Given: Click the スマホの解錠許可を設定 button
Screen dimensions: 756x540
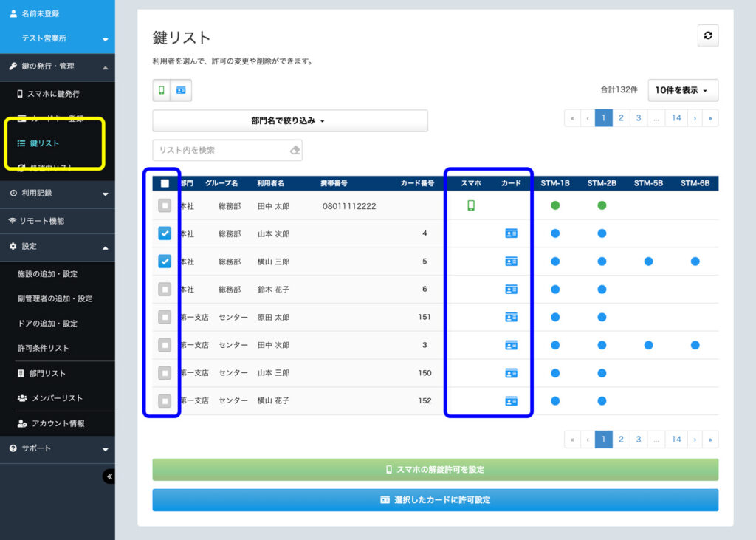Looking at the screenshot, I should (435, 469).
